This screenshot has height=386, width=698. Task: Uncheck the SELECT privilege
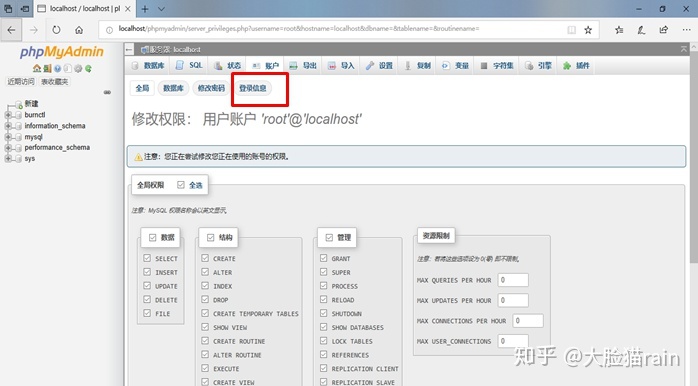tap(147, 258)
